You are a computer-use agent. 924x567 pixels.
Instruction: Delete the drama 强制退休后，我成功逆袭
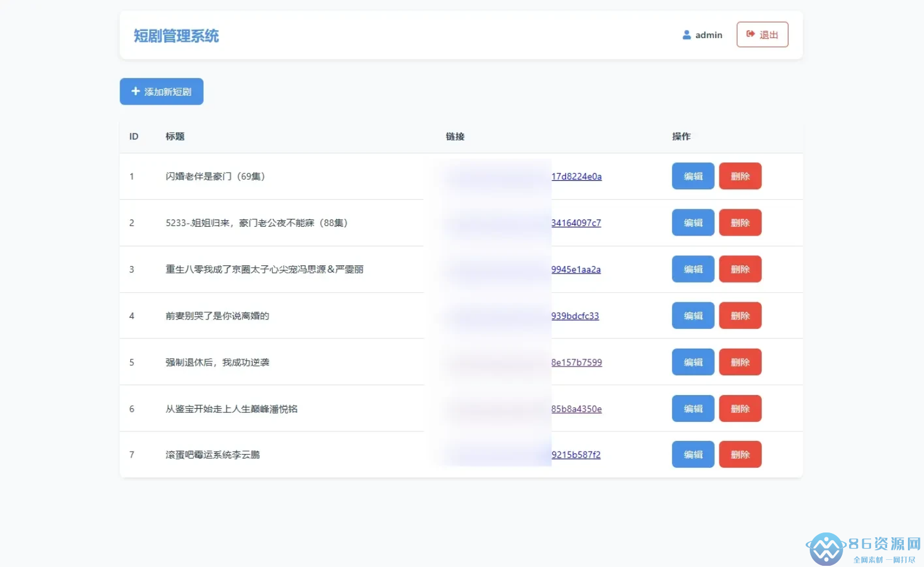pos(740,362)
